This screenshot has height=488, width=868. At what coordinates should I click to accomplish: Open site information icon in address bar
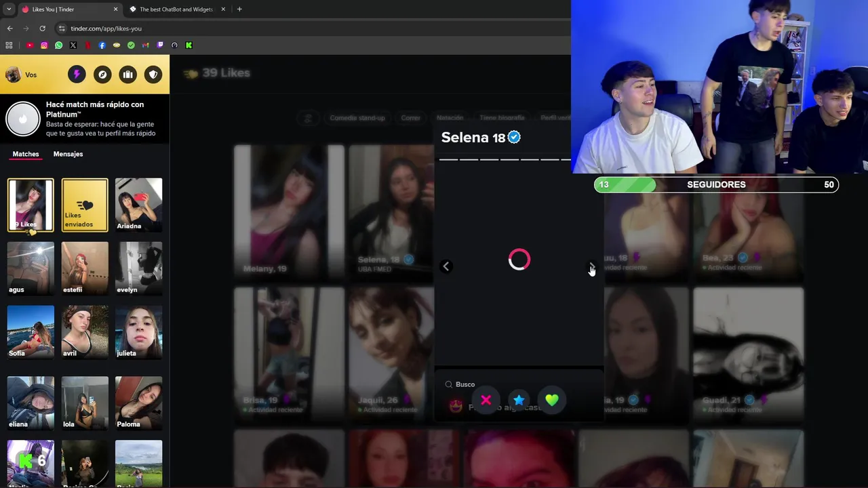tap(62, 28)
